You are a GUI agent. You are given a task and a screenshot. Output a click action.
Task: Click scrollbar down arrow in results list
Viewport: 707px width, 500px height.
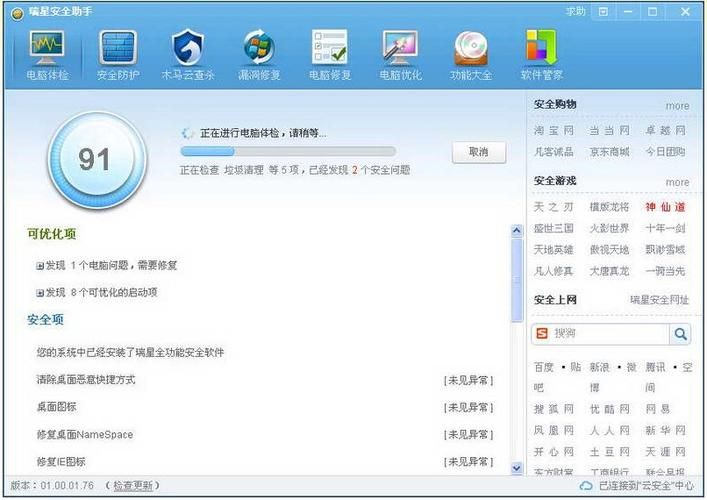(517, 468)
